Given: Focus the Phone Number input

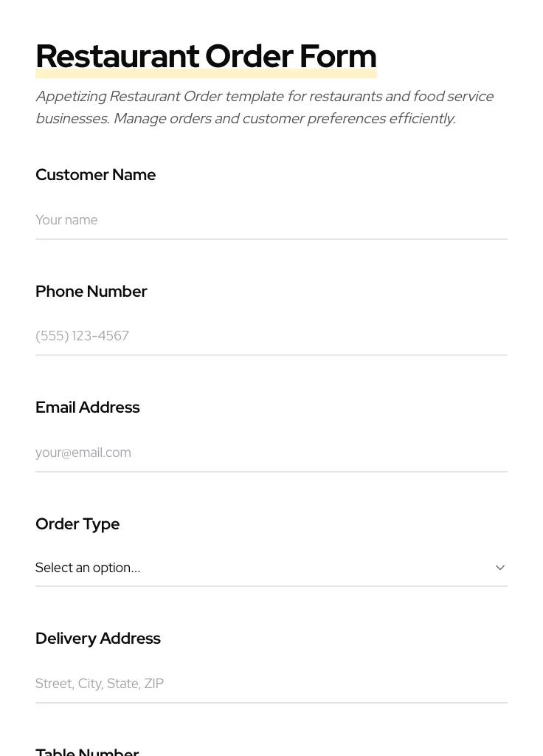Looking at the screenshot, I should pyautogui.click(x=271, y=336).
